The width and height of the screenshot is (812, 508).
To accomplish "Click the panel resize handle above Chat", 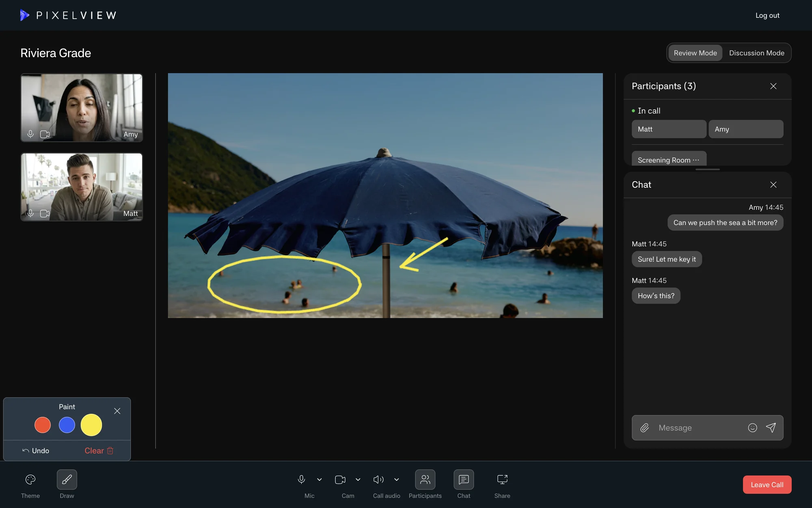I will pyautogui.click(x=707, y=169).
